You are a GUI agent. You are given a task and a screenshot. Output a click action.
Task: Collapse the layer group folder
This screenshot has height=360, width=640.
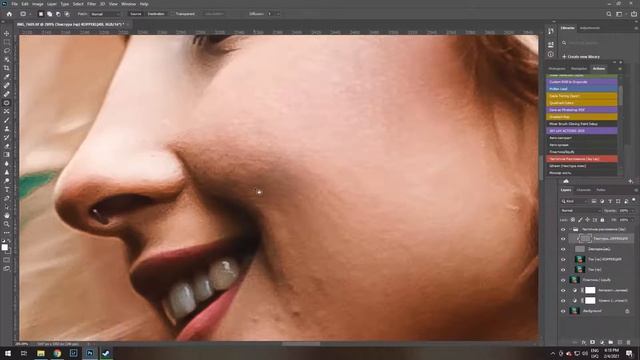tap(571, 229)
